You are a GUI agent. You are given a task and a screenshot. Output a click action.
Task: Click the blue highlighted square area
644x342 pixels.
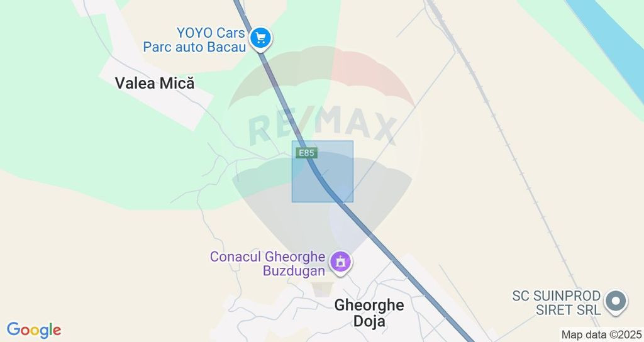pyautogui.click(x=323, y=171)
